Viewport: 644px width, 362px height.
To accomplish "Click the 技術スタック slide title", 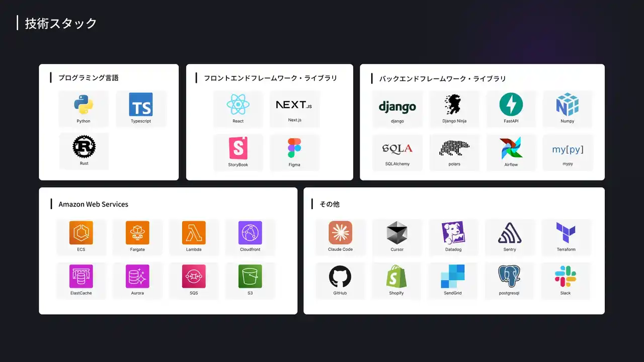I will pos(61,23).
